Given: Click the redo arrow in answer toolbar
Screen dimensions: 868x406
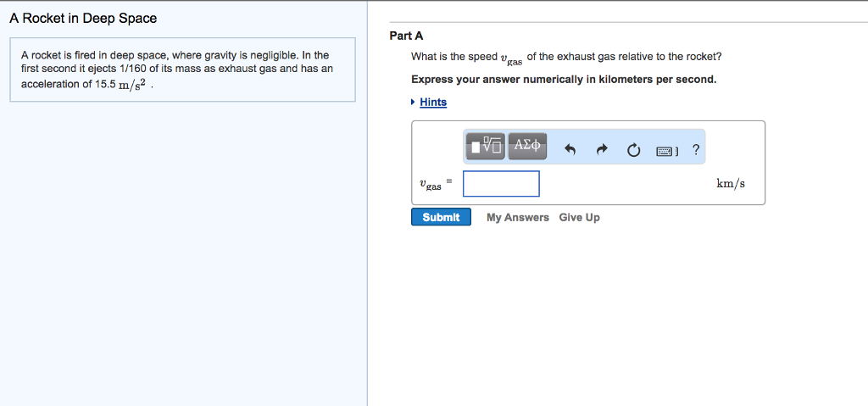Looking at the screenshot, I should point(602,151).
